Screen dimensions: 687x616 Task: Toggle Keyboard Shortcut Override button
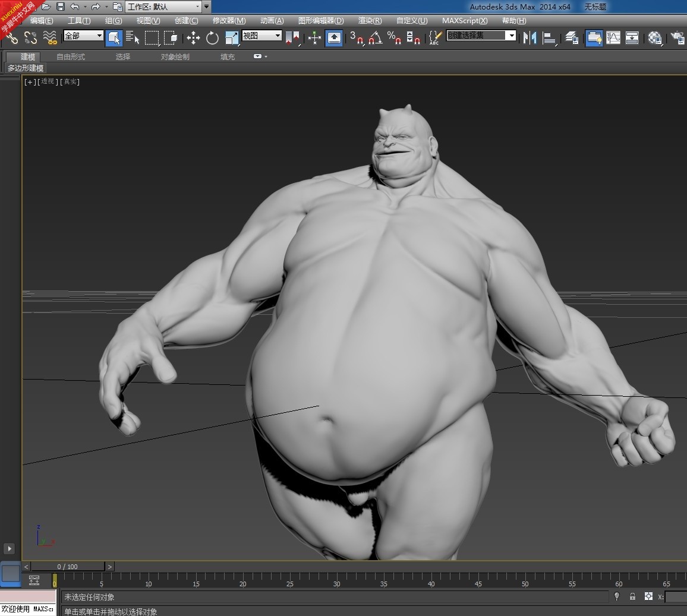334,38
